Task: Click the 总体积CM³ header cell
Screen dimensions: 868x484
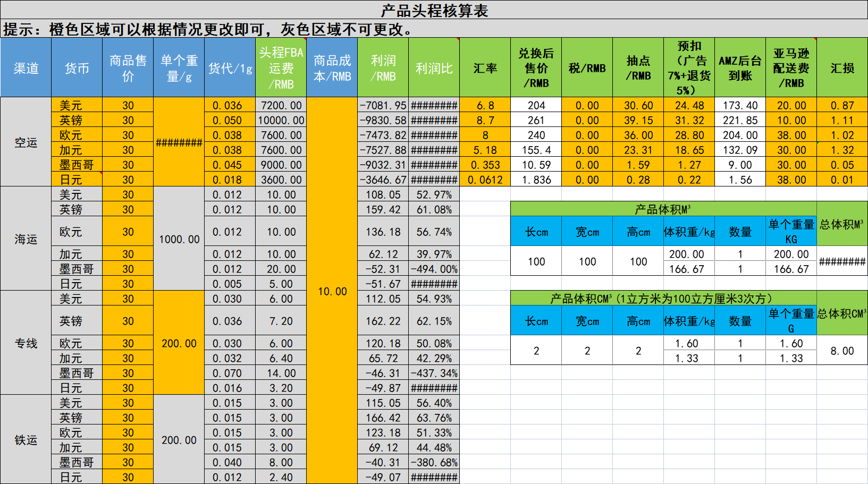Action: pyautogui.click(x=842, y=312)
